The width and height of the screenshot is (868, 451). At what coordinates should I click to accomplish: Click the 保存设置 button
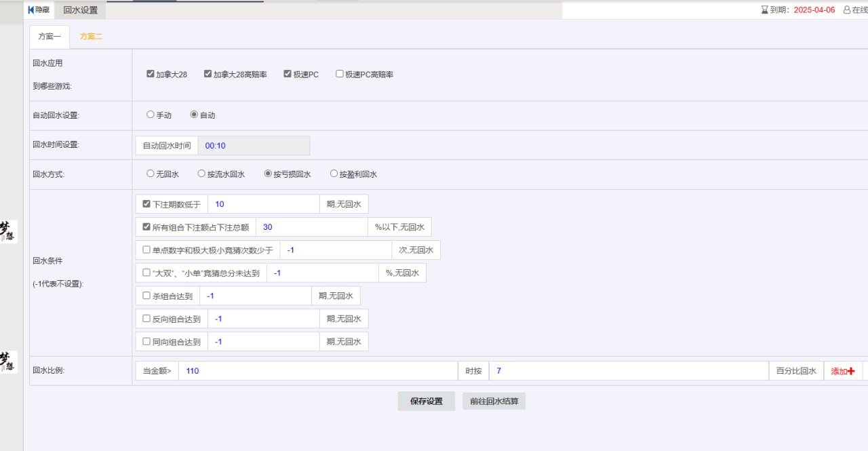[426, 401]
